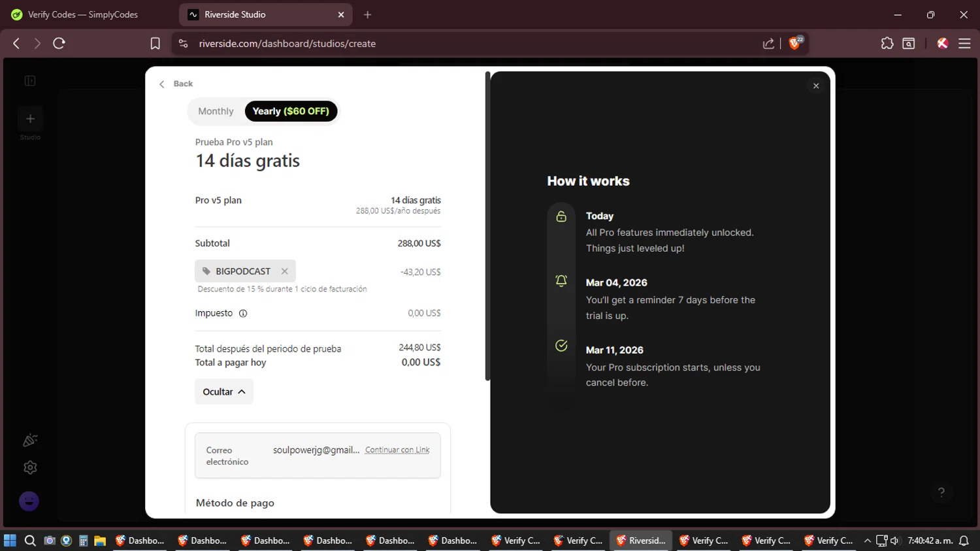Click the colorful extension icon in the toolbar

click(943, 44)
